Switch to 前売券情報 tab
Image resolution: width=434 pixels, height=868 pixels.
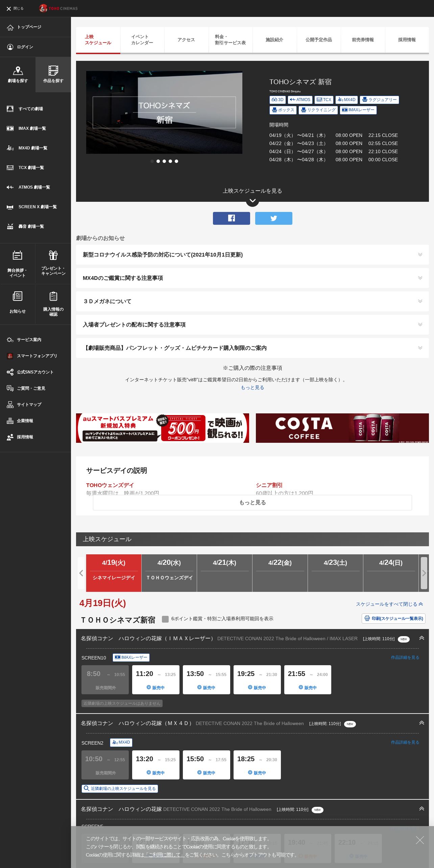click(363, 40)
